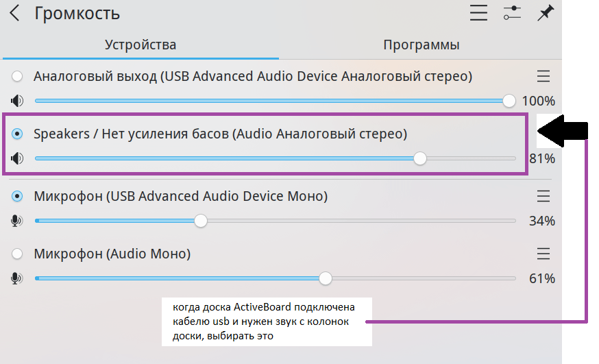Select the USB Advanced Audio microphone radio
599x364 pixels.
click(17, 196)
